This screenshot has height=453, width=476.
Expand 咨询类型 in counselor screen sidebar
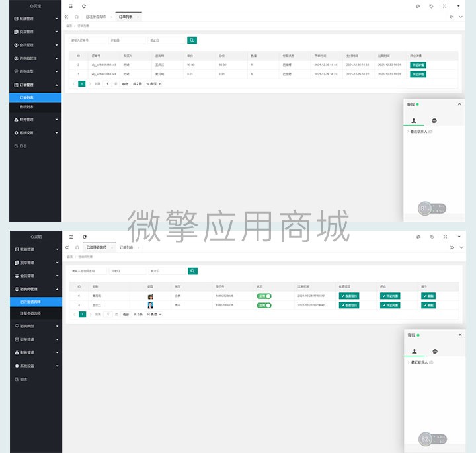pos(36,326)
